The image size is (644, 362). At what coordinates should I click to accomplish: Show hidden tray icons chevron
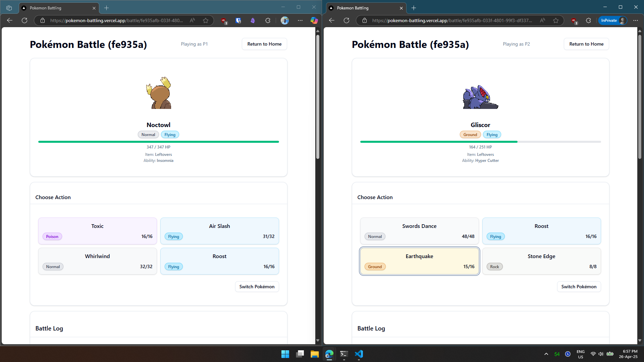pos(546,354)
